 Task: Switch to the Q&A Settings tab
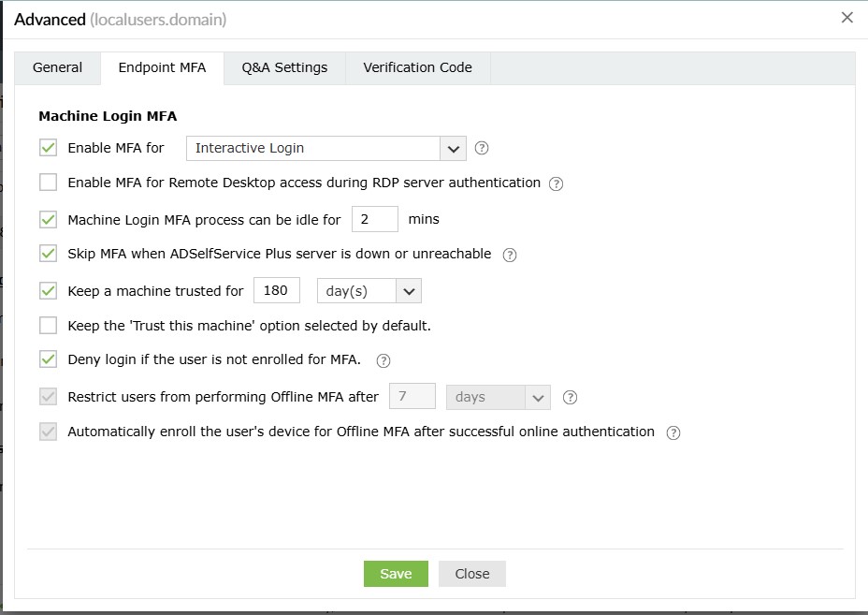pos(283,67)
